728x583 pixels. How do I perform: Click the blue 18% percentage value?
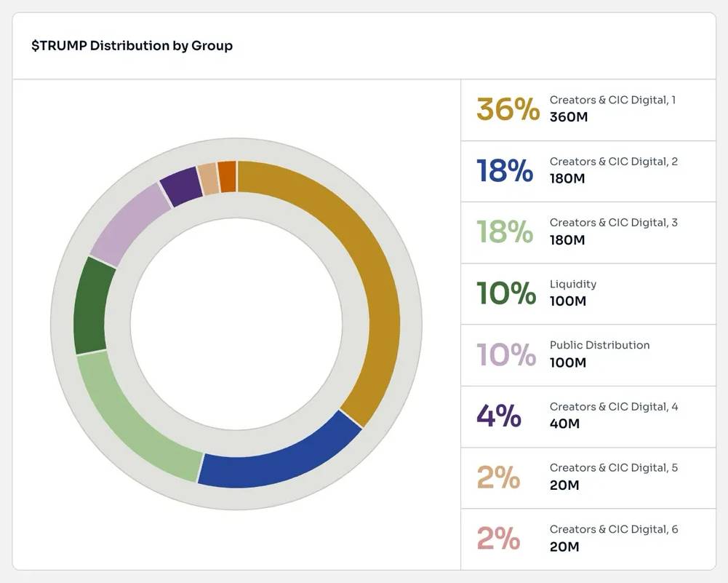(505, 170)
